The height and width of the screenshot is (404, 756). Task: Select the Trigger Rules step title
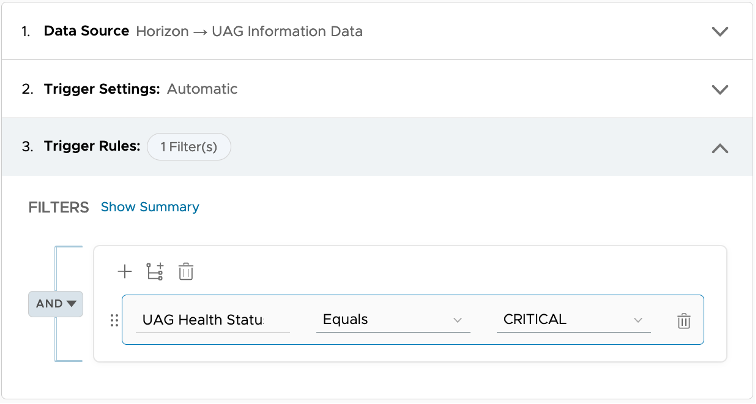[91, 147]
